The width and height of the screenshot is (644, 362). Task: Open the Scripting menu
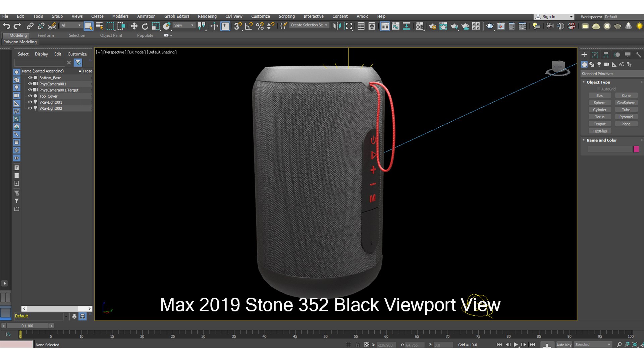pyautogui.click(x=286, y=16)
